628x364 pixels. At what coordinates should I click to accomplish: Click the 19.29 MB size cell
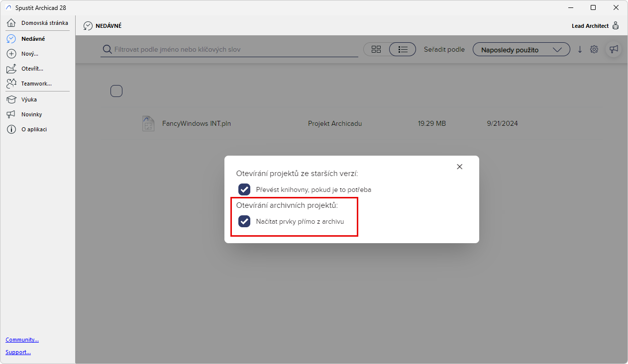click(432, 123)
